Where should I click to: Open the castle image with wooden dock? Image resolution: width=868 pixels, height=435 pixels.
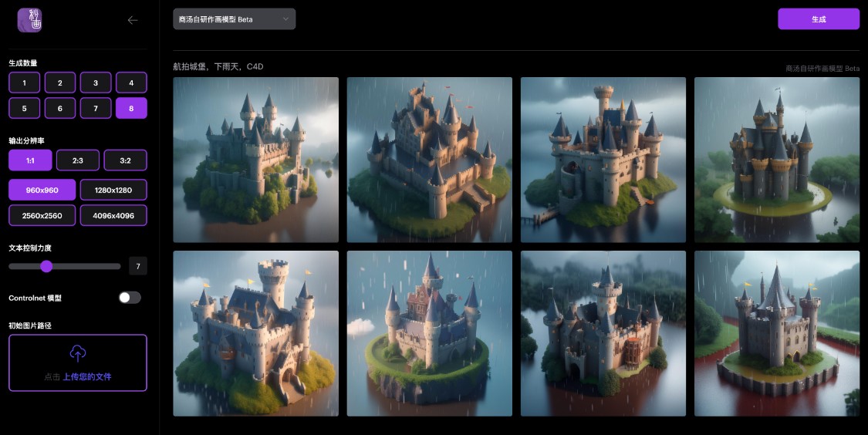pyautogui.click(x=603, y=160)
